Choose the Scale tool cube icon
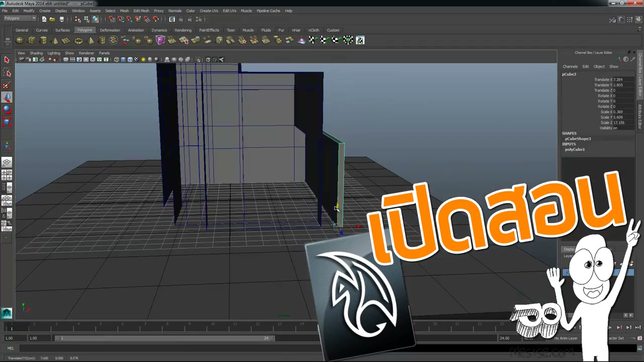 pyautogui.click(x=7, y=122)
